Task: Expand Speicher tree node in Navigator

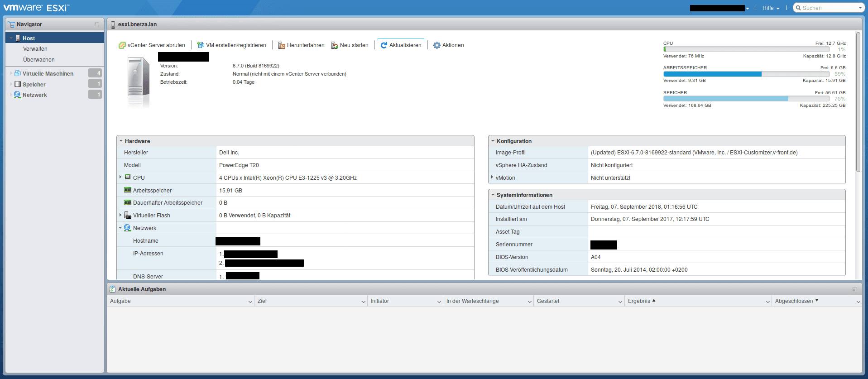Action: pos(11,84)
